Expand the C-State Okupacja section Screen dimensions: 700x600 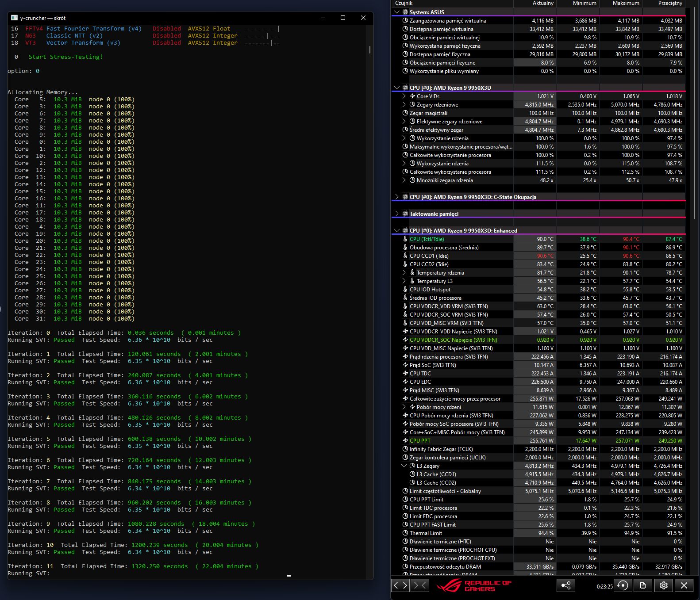(x=397, y=197)
